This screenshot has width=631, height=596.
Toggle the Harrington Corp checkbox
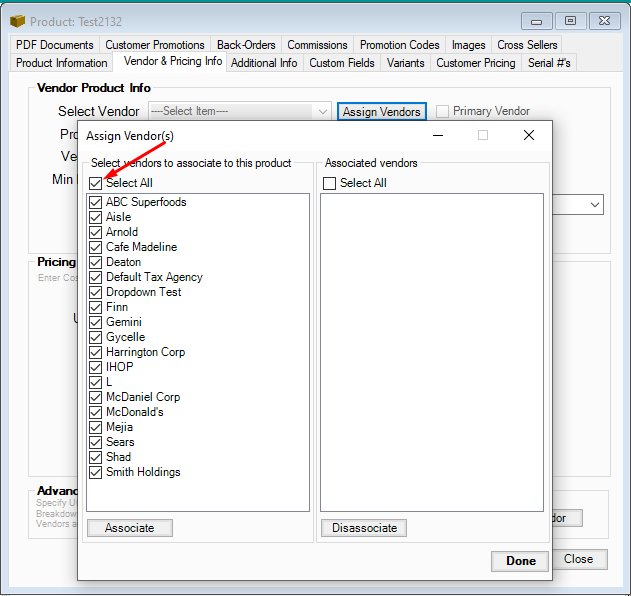point(96,352)
